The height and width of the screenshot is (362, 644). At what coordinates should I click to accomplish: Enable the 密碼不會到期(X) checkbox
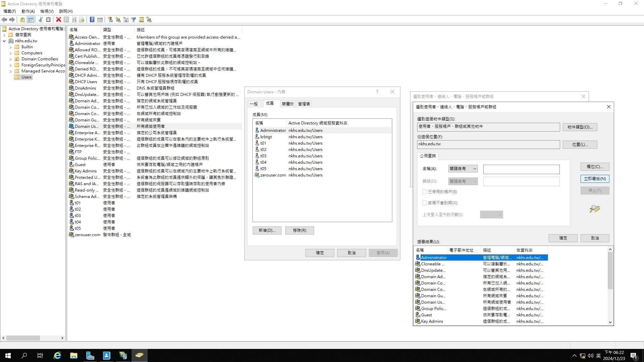pyautogui.click(x=425, y=203)
